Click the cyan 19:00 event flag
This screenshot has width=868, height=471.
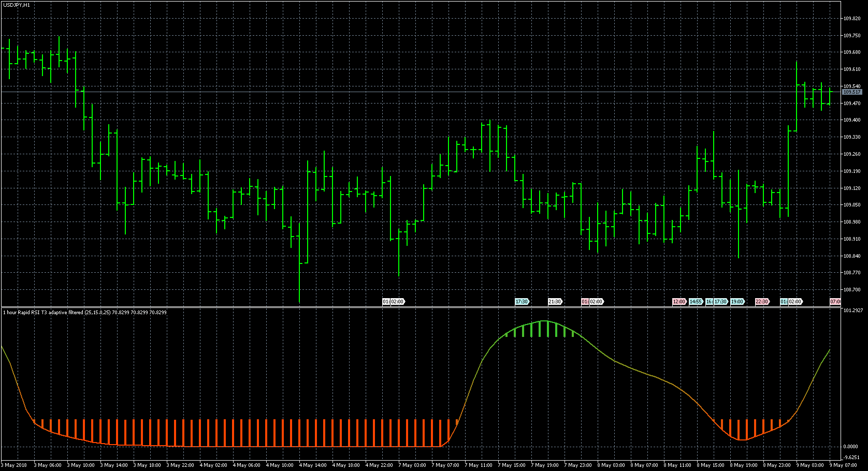coord(737,302)
